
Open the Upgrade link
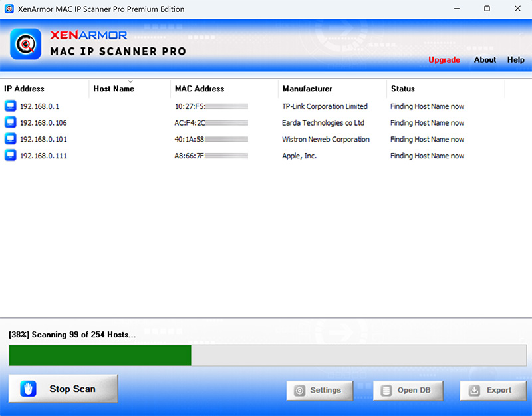tap(444, 60)
